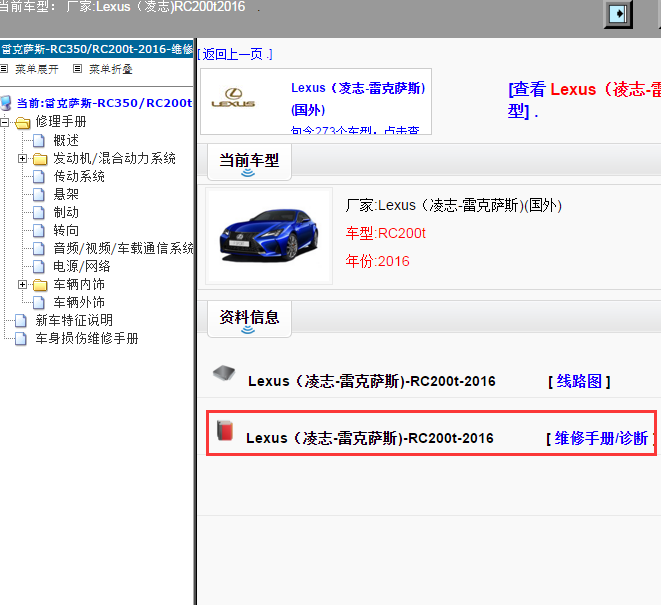Click the 菜单折叠 collapse-menu icon
661x605 pixels.
click(77, 68)
